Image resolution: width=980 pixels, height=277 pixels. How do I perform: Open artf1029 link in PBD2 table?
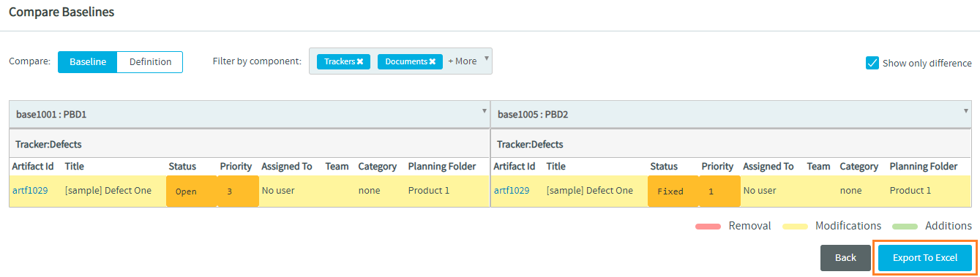[512, 191]
